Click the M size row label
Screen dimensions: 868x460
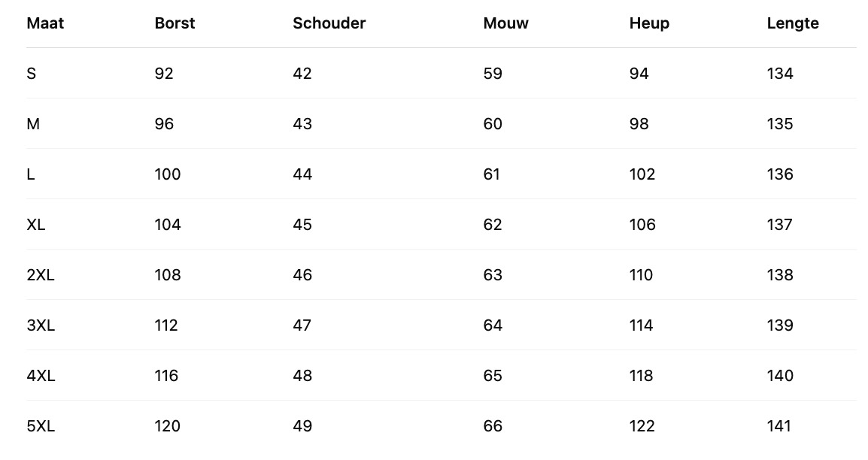(33, 124)
